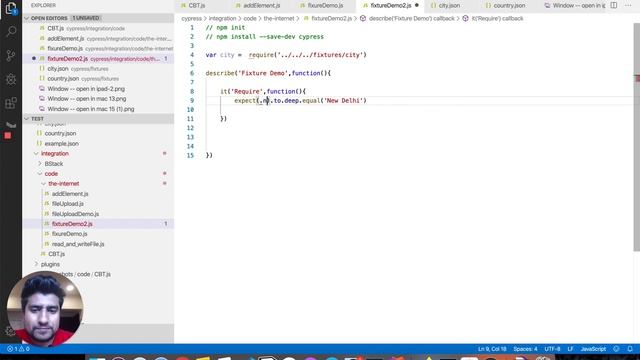Click feedback smiley in status bar
The image size is (640, 360).
click(x=616, y=349)
